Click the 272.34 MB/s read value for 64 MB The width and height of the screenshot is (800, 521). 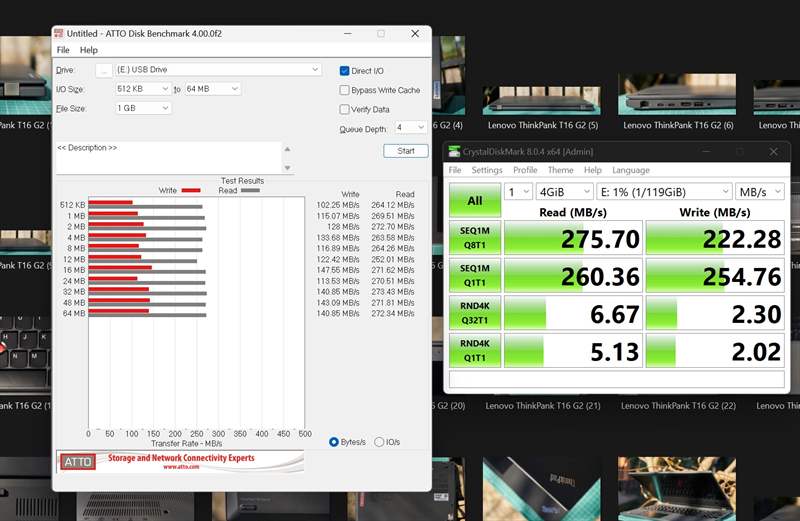tap(392, 313)
